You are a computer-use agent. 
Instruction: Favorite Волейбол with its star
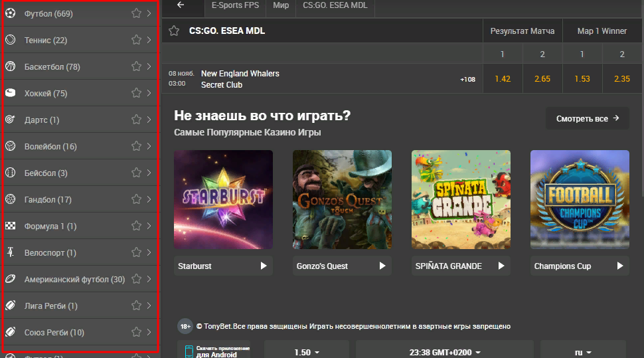click(x=136, y=146)
